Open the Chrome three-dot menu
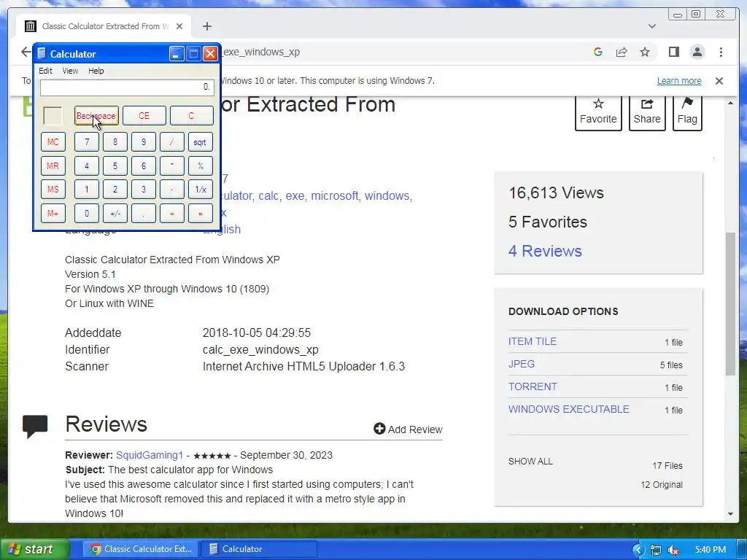Viewport: 747px width, 560px height. [721, 52]
